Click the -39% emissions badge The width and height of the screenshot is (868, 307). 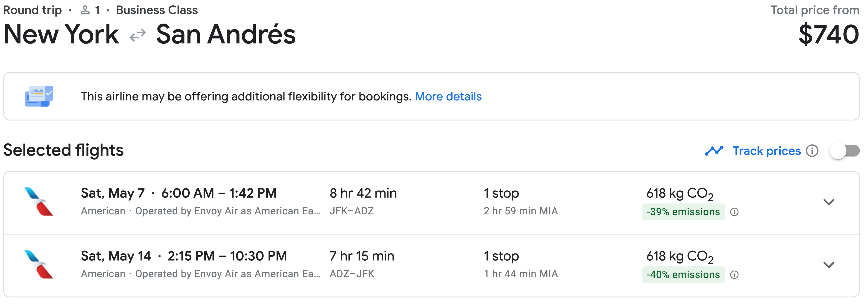[683, 212]
